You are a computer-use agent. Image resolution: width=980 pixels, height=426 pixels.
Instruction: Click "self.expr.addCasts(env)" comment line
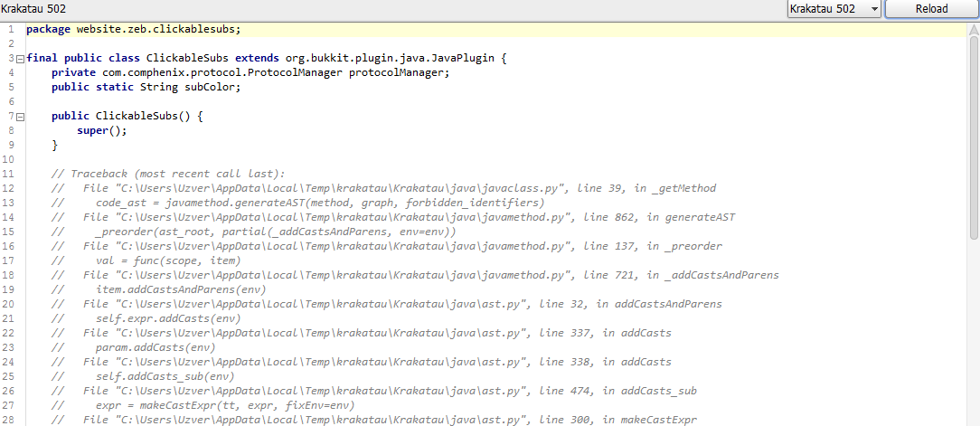(146, 317)
